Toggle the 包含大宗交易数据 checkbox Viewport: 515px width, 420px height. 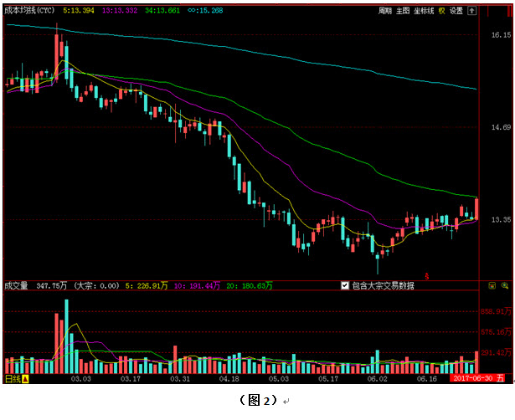pyautogui.click(x=345, y=285)
